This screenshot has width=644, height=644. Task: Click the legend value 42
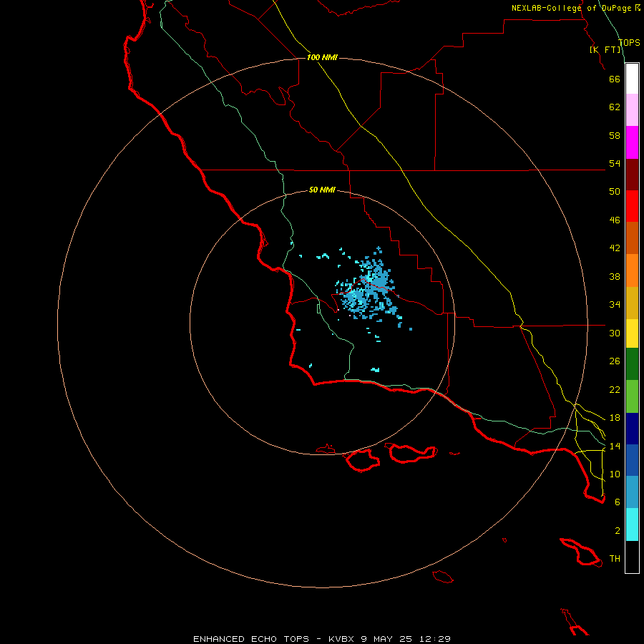tap(615, 248)
